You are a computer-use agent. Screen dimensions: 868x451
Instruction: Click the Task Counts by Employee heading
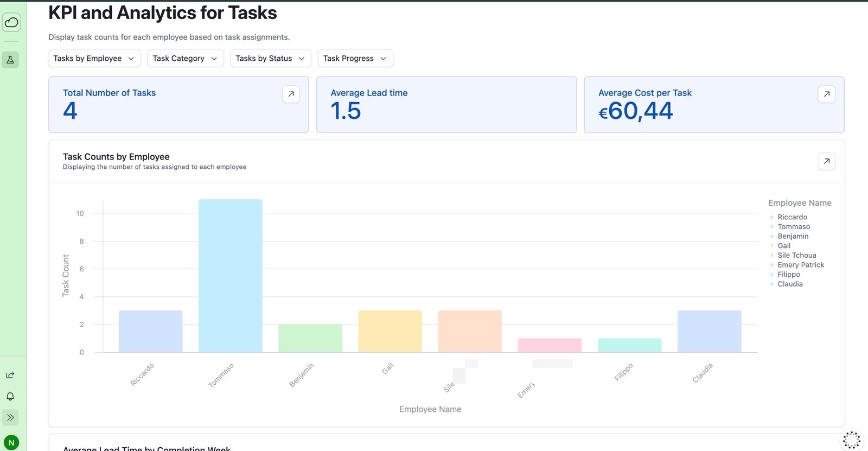tap(116, 157)
